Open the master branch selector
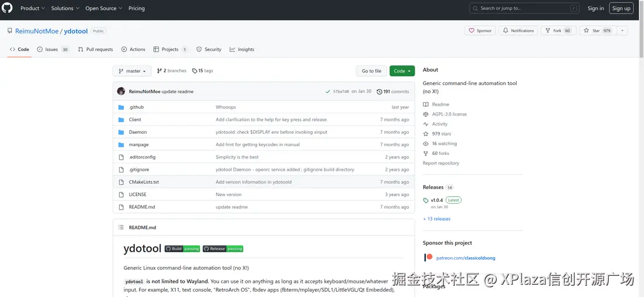The height and width of the screenshot is (297, 644). click(x=132, y=71)
